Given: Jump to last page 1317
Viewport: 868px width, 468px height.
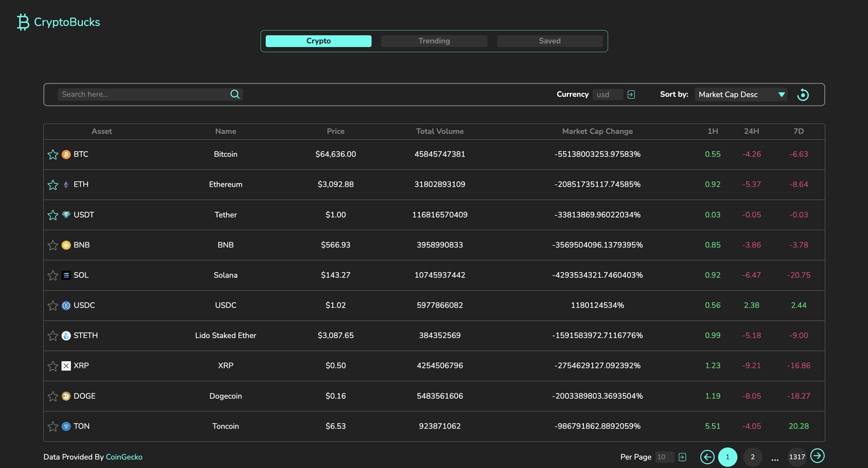Looking at the screenshot, I should [797, 457].
